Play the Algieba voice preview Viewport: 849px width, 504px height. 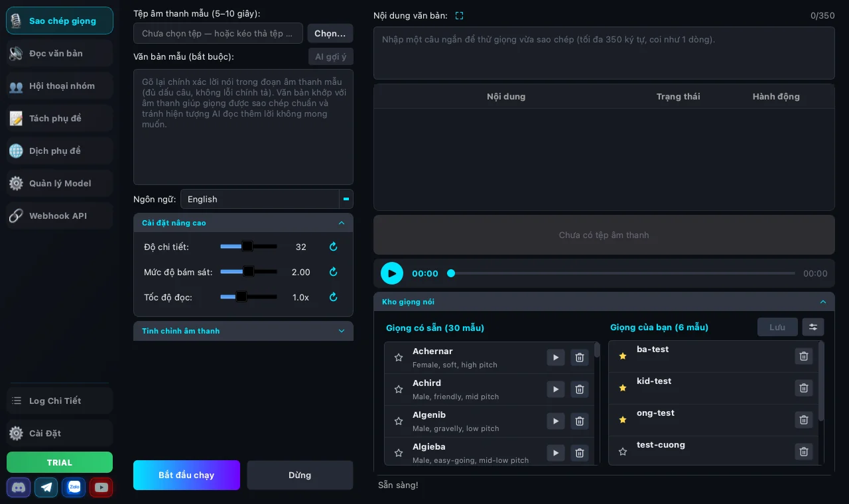click(555, 453)
